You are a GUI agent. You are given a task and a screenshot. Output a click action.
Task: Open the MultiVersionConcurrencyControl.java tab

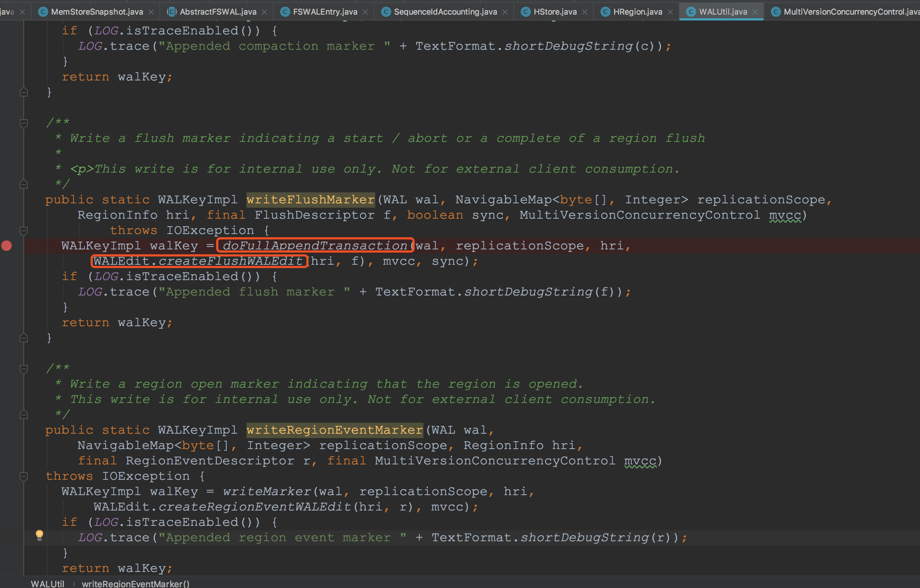848,12
